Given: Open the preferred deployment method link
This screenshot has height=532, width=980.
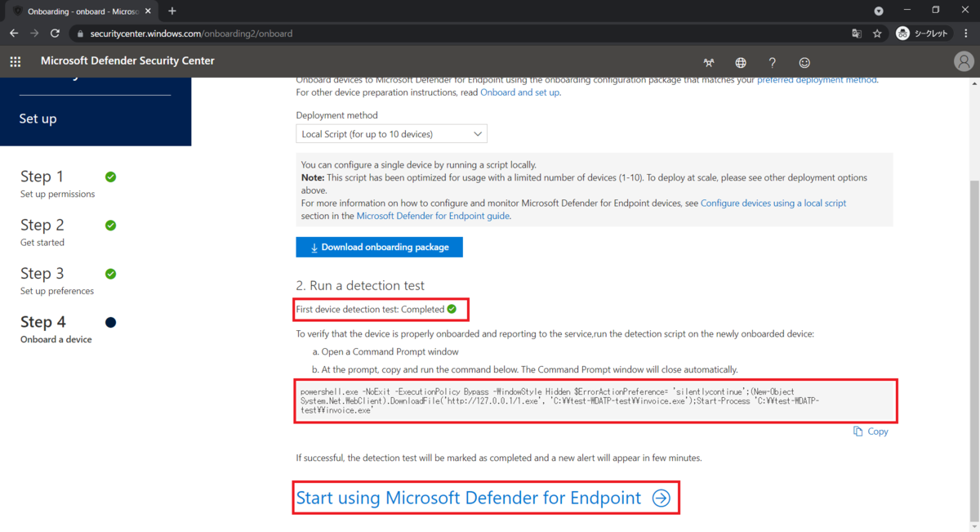Looking at the screenshot, I should pos(817,79).
